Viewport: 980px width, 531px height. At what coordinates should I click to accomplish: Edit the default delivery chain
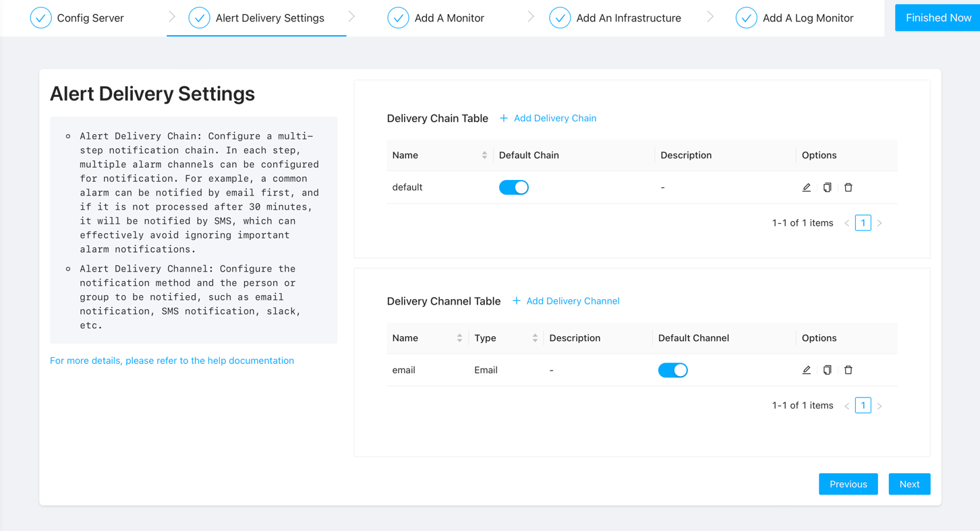(806, 187)
